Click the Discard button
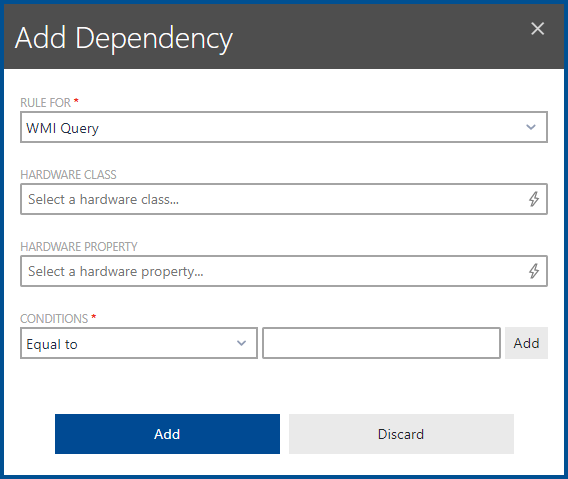 pos(401,434)
